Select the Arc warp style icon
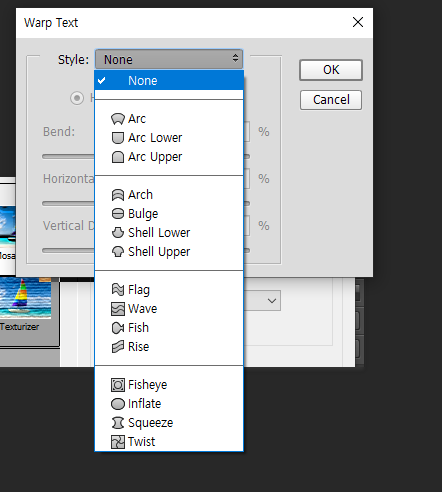The width and height of the screenshot is (442, 492). coord(118,119)
